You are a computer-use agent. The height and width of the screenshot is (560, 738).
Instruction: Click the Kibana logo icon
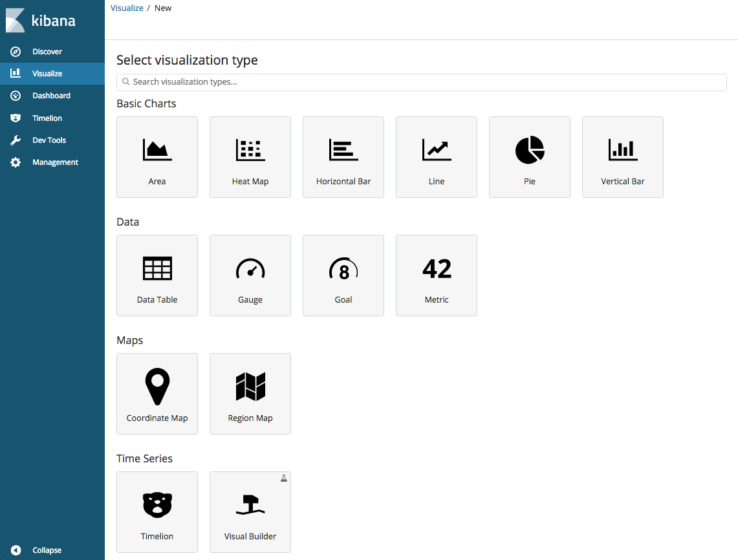pyautogui.click(x=15, y=20)
